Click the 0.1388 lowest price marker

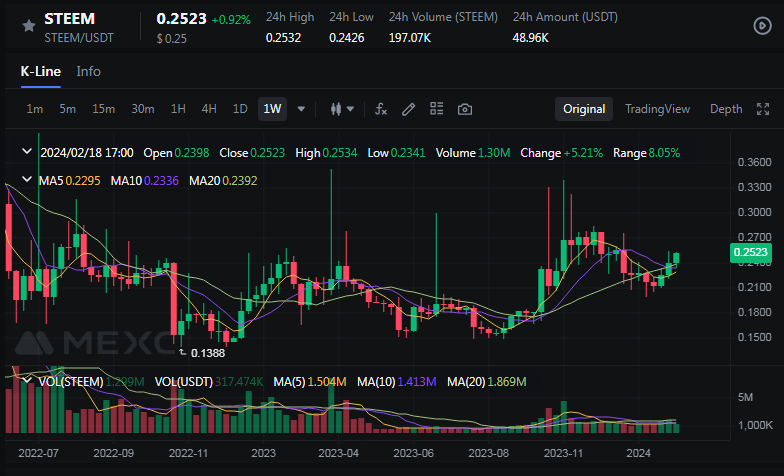208,353
